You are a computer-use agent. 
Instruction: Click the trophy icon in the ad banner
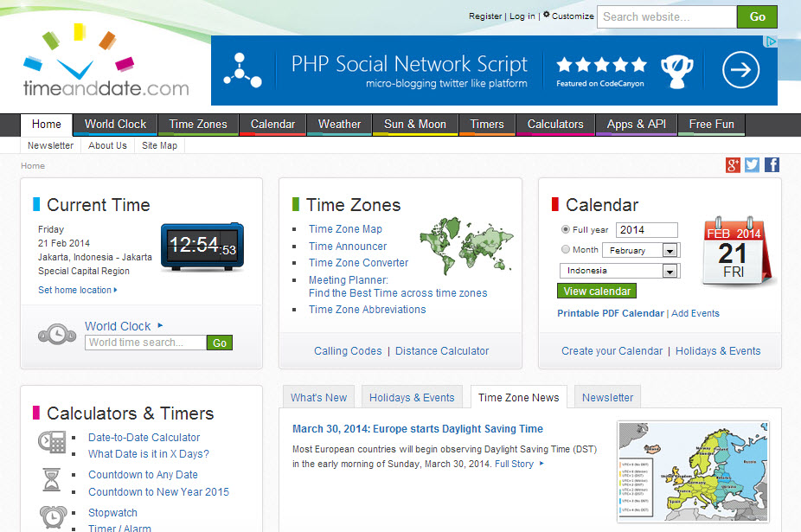[676, 71]
